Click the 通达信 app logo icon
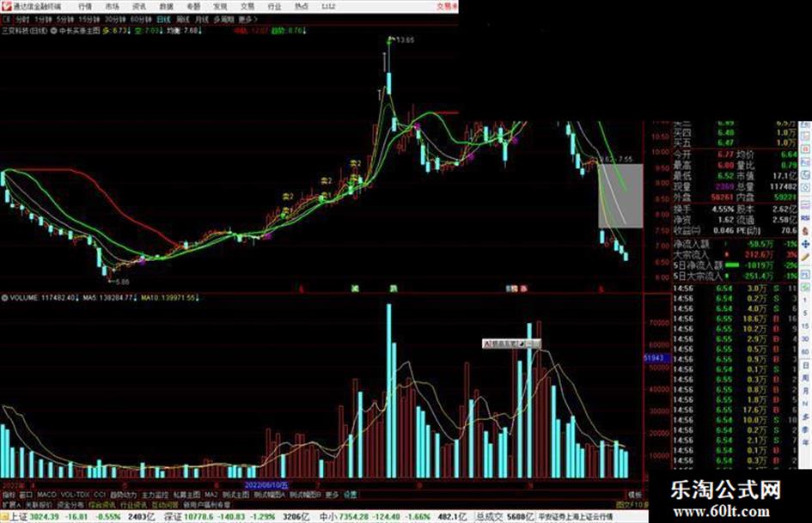The width and height of the screenshot is (812, 523). pos(7,6)
